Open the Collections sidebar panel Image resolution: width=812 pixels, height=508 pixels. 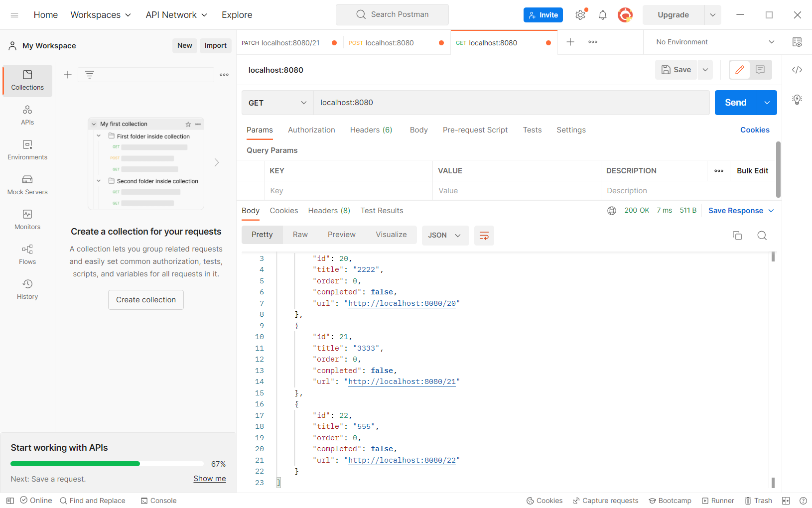click(x=27, y=81)
